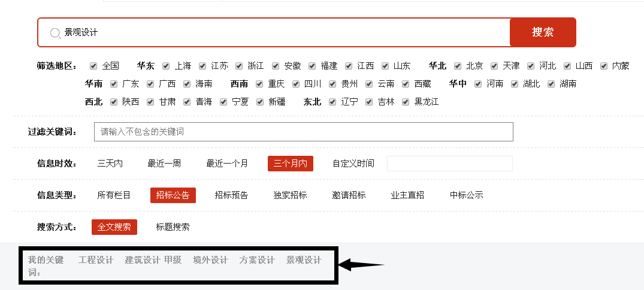The height and width of the screenshot is (290, 644).
Task: Toggle the 全国 region checkbox
Action: (93, 66)
